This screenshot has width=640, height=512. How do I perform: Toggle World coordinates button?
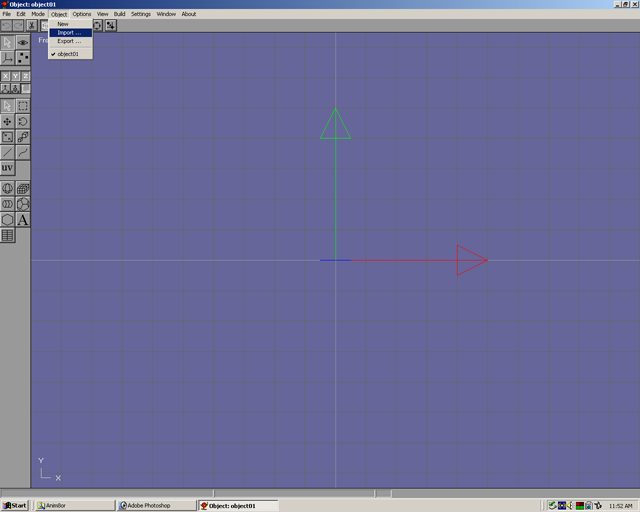click(5, 88)
